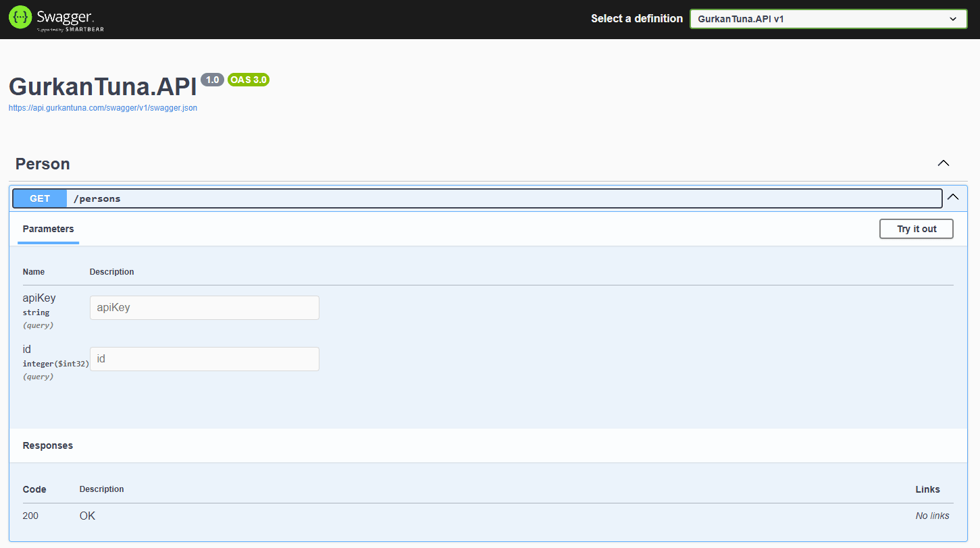This screenshot has height=548, width=980.
Task: Click the OK response description
Action: (x=87, y=516)
